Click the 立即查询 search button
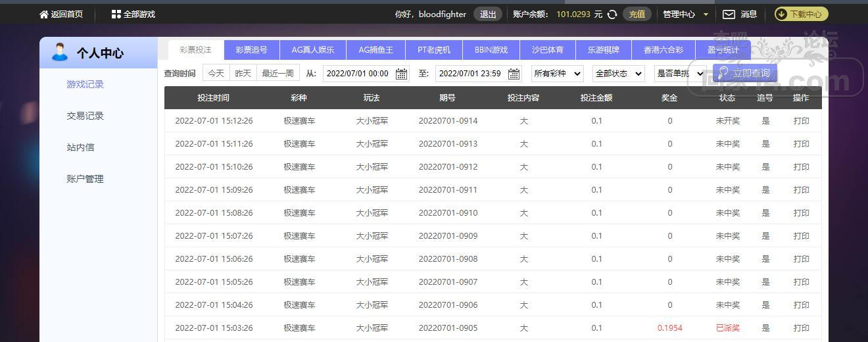 (745, 74)
